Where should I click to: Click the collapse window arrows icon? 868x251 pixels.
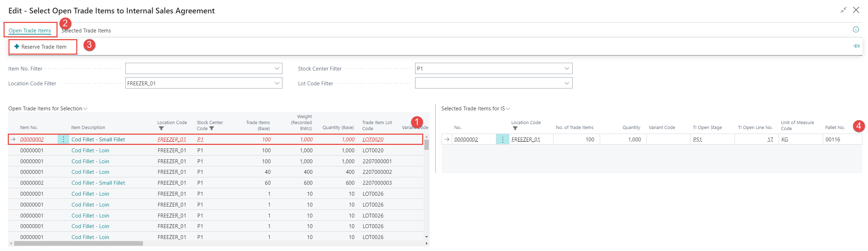[844, 10]
